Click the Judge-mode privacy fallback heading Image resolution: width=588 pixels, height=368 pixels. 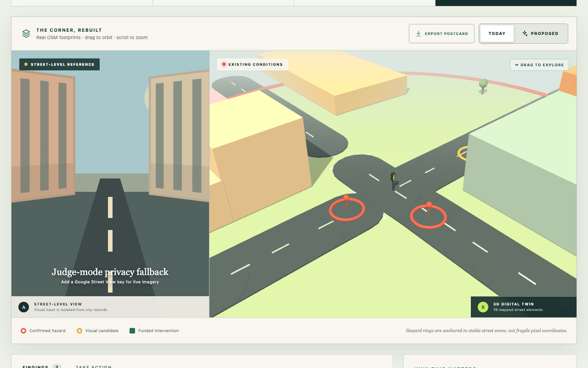click(x=110, y=272)
